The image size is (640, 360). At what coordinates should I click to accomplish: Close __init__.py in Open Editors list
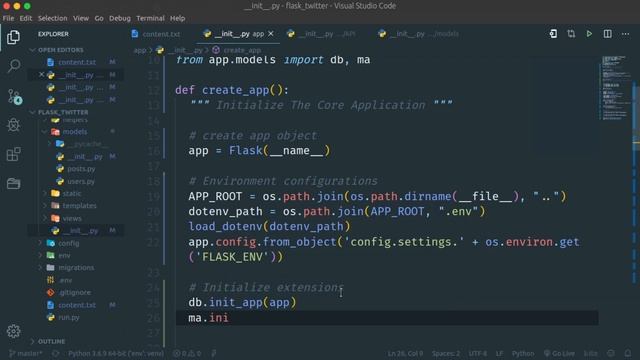coord(41,75)
